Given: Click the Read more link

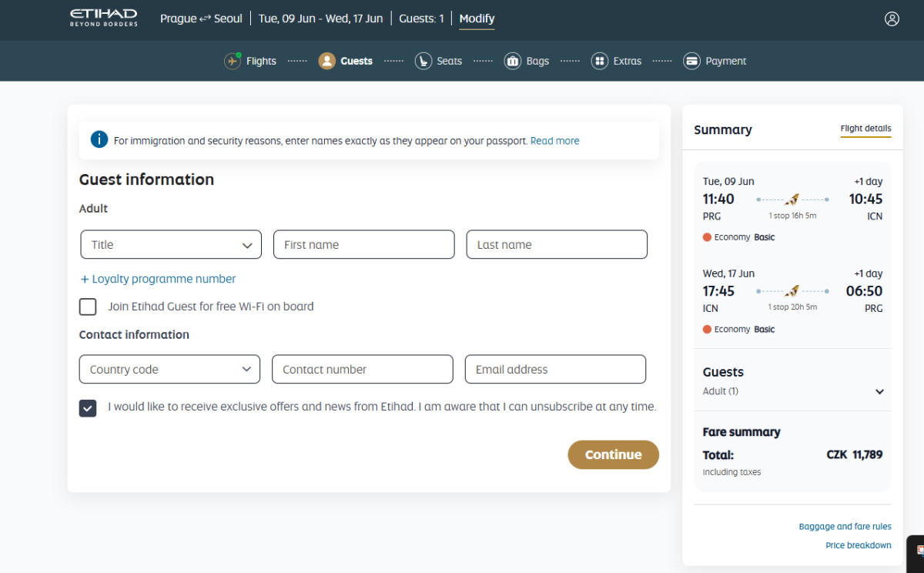Looking at the screenshot, I should click(554, 141).
